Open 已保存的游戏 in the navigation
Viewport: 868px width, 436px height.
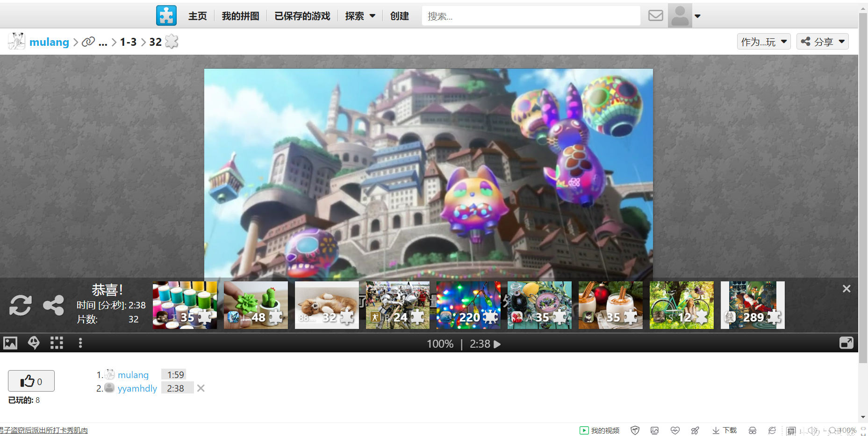click(x=302, y=16)
